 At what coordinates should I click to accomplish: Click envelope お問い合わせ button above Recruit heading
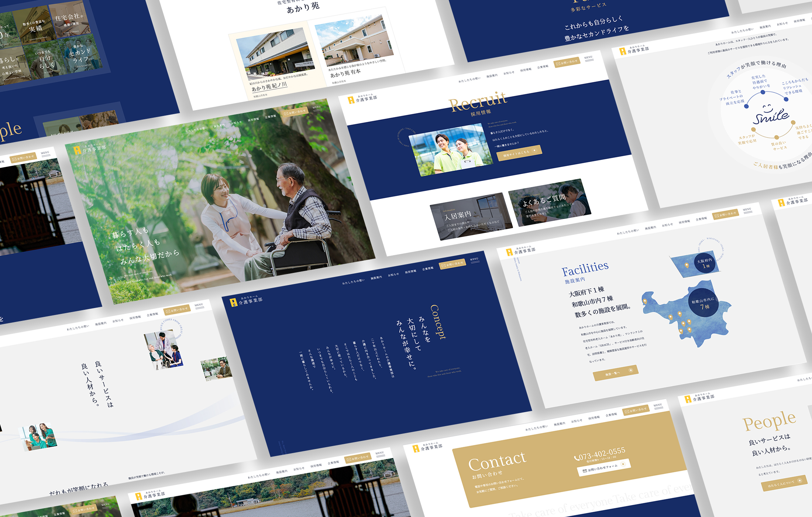point(567,63)
